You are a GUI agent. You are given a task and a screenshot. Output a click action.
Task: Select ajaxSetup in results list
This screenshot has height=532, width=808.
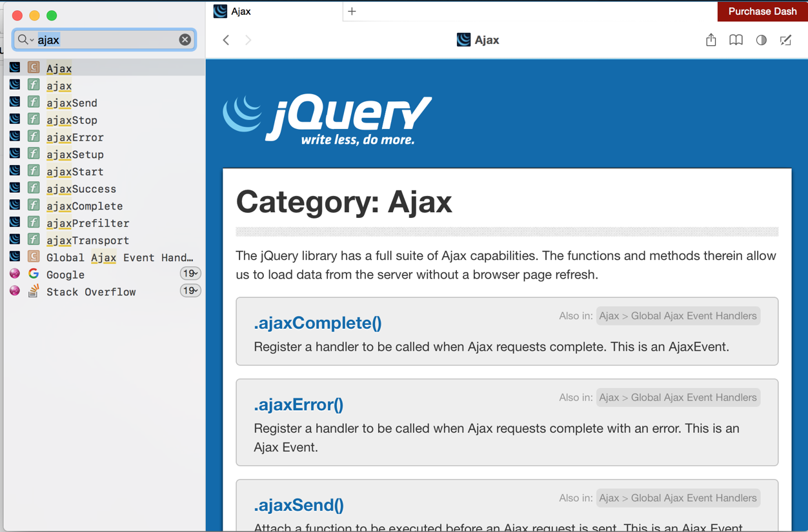pyautogui.click(x=104, y=154)
